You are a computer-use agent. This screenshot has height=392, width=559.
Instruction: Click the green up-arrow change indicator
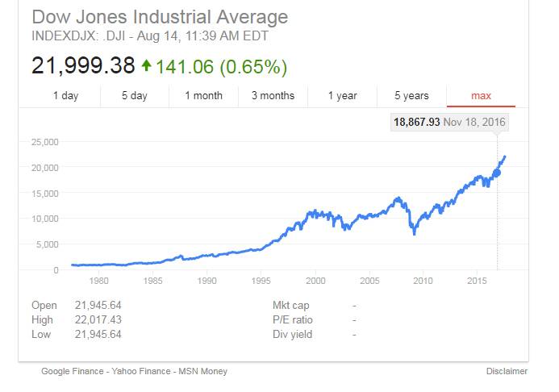click(x=146, y=65)
